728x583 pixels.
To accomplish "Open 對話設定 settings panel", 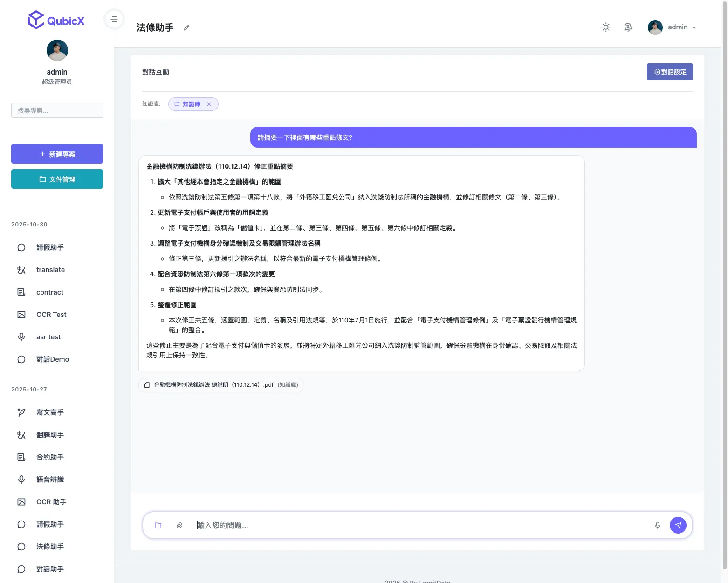I will tap(670, 71).
